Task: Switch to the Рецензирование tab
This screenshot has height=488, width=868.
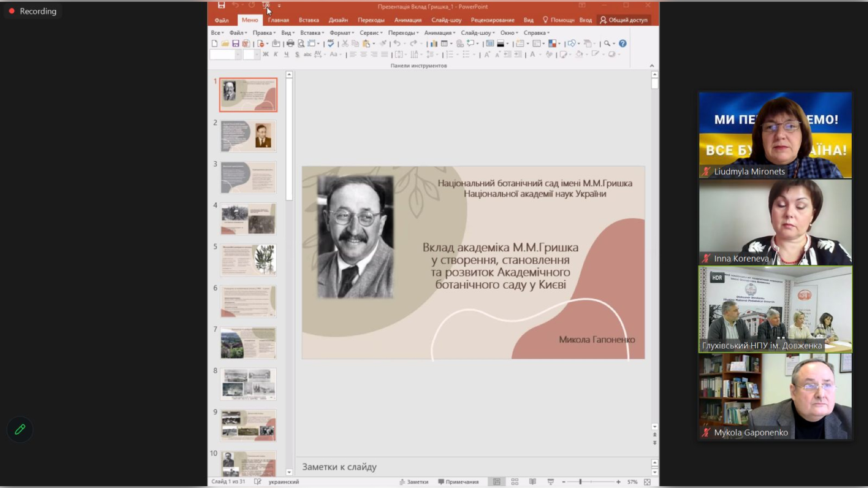Action: pyautogui.click(x=492, y=20)
